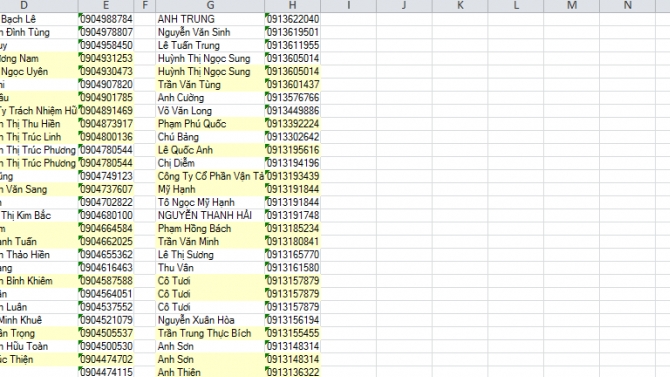Click Lê Quốc Anh cell

point(210,150)
